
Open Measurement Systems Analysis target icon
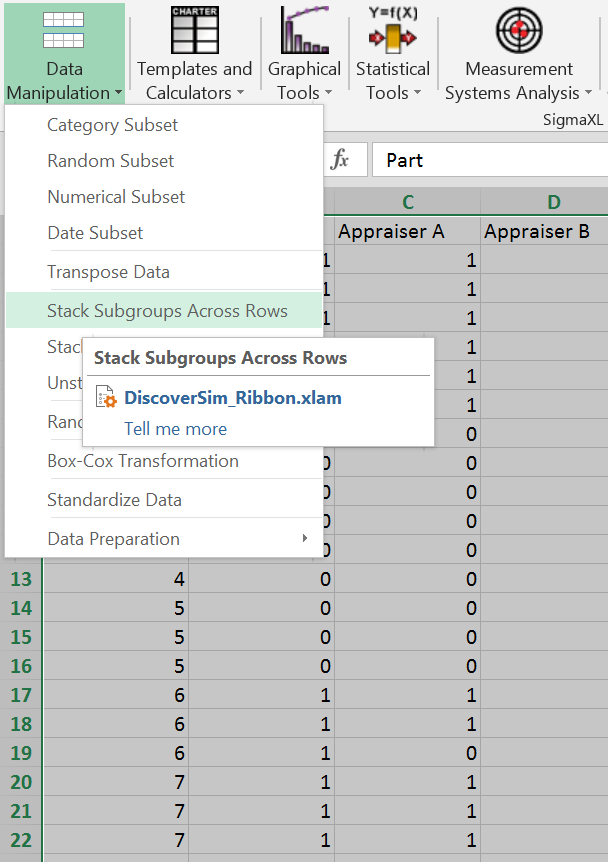click(x=519, y=30)
